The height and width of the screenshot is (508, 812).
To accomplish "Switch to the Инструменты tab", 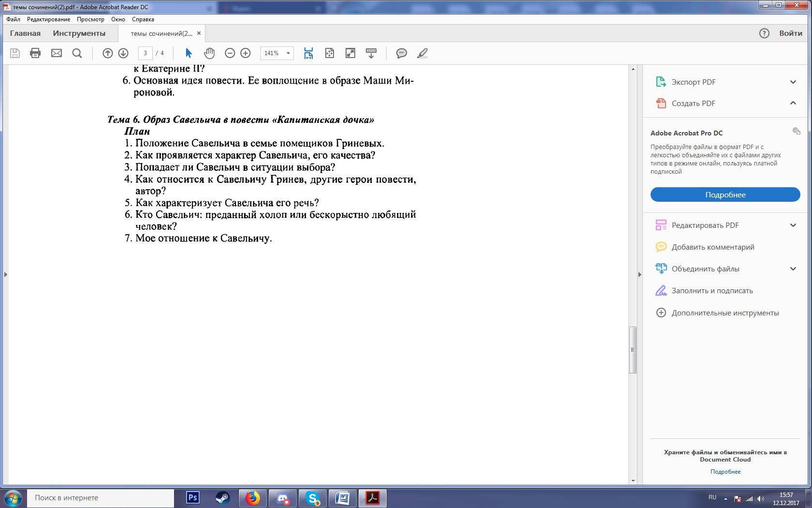I will pos(79,33).
